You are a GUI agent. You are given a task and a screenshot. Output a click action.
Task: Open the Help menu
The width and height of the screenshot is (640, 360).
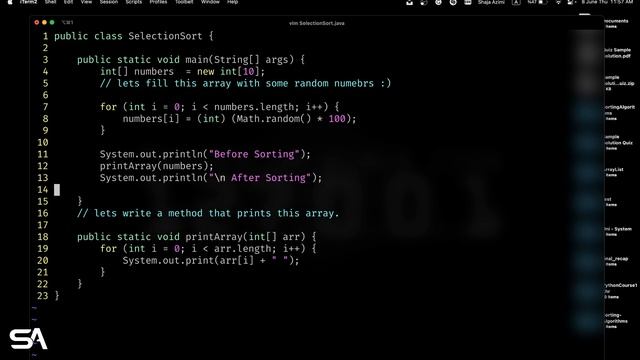point(232,2)
